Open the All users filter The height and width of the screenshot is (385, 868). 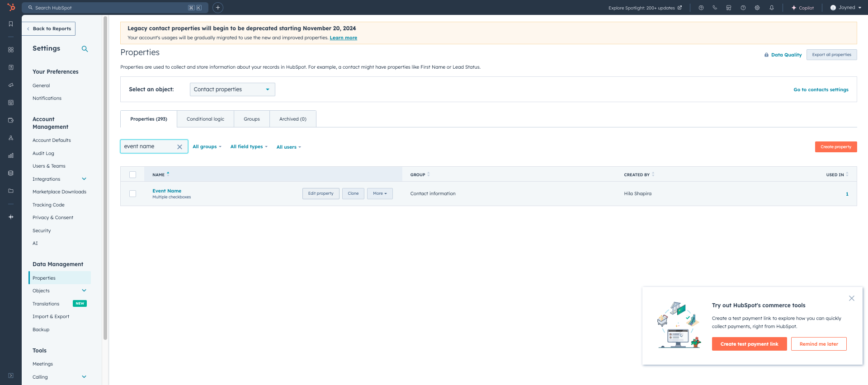pyautogui.click(x=289, y=147)
